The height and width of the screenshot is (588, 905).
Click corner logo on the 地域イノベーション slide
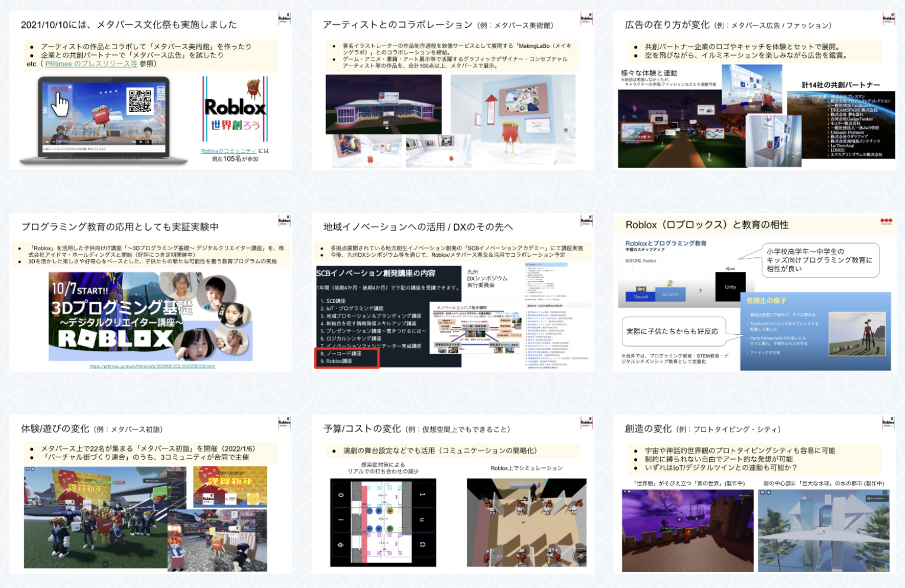pos(586,221)
